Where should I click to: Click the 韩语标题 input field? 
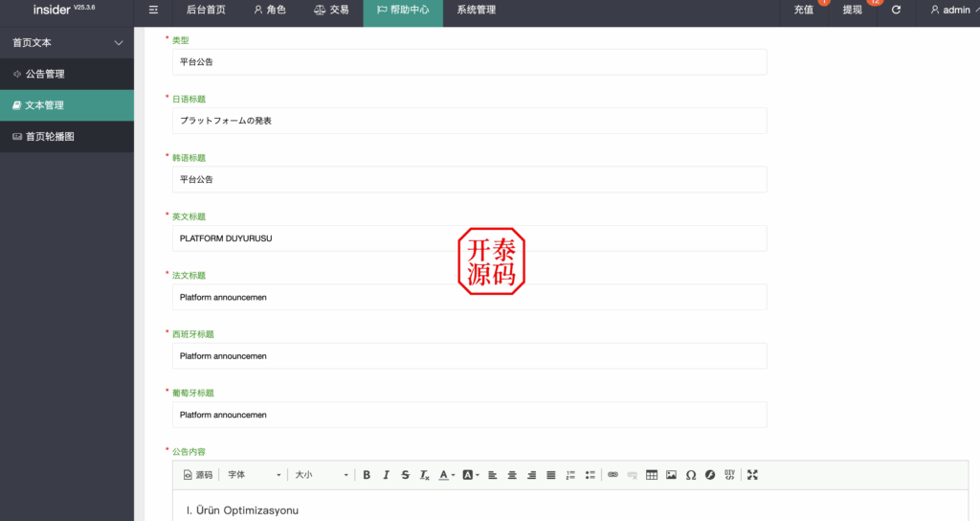pyautogui.click(x=469, y=179)
